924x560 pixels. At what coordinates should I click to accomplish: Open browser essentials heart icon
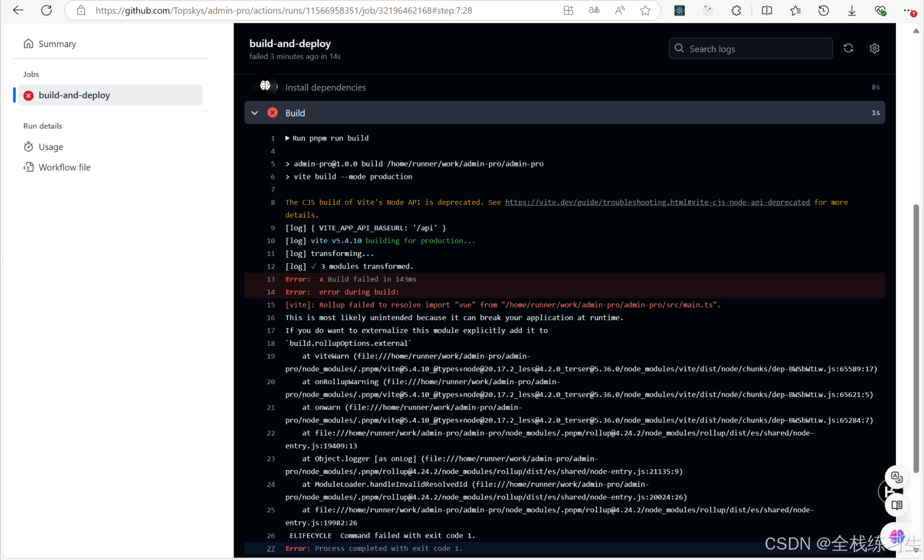[880, 10]
